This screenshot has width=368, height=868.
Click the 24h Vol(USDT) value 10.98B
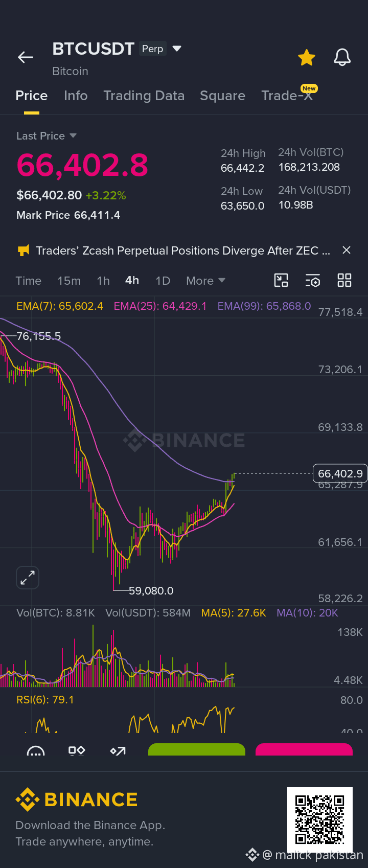click(295, 205)
